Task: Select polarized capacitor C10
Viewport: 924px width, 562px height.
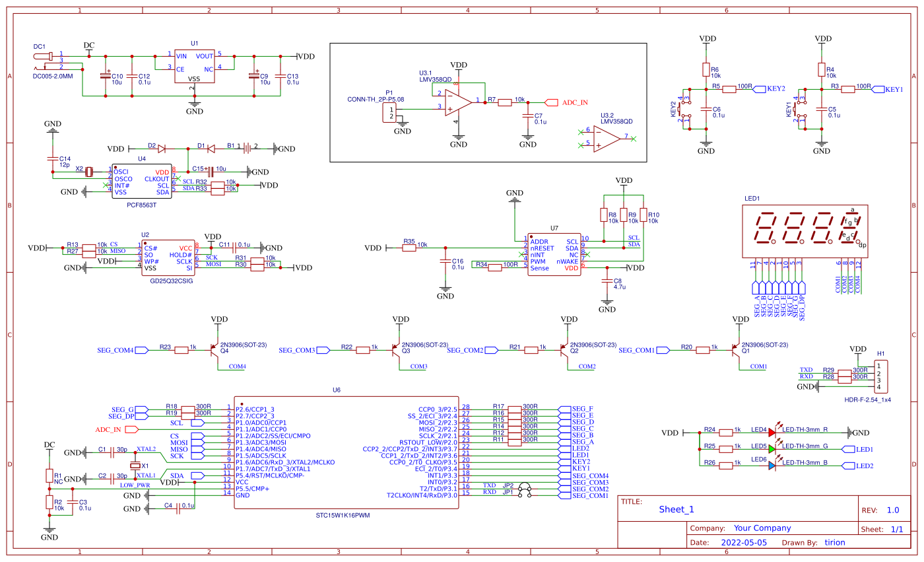Action: point(104,75)
